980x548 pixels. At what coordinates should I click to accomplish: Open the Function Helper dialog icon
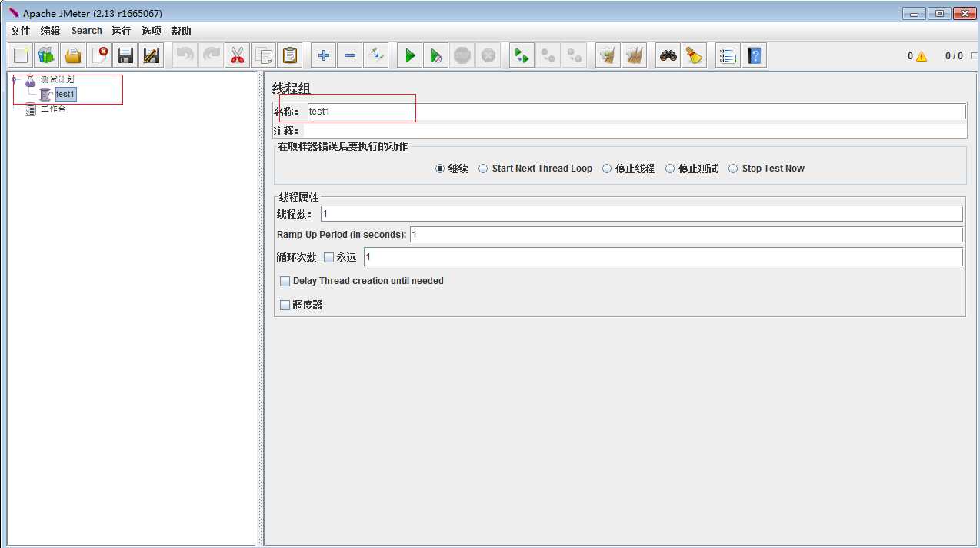point(728,55)
